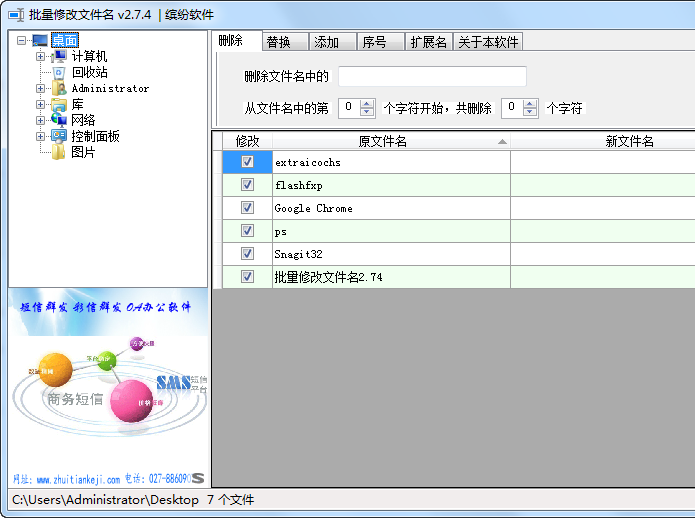Screen dimensions: 695x518
Task: Select 计算机 in the folder tree
Action: [89, 56]
